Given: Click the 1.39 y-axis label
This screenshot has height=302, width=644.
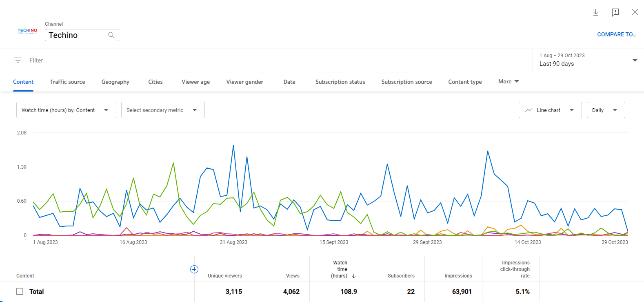Looking at the screenshot, I should [22, 167].
